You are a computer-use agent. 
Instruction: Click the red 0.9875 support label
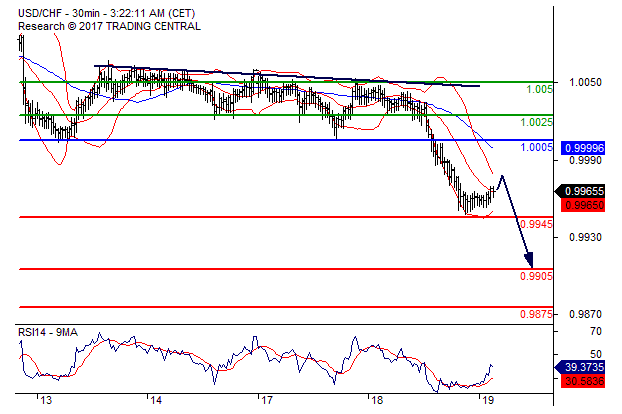[x=536, y=314]
